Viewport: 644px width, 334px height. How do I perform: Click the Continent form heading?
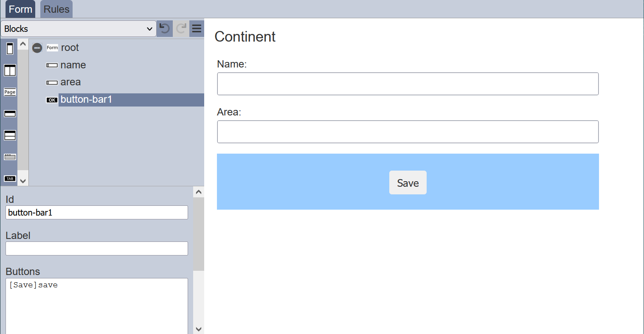point(245,36)
